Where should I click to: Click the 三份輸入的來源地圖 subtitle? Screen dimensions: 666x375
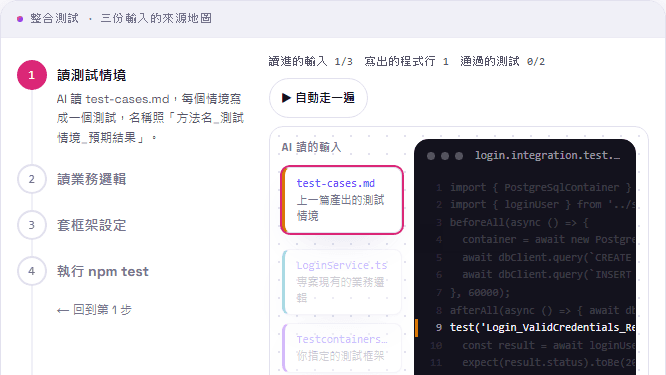156,18
